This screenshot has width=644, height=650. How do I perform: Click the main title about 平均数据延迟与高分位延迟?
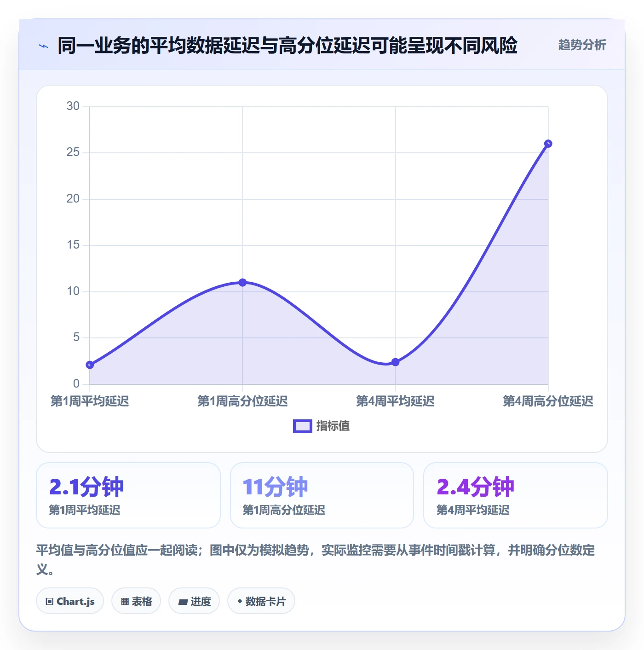(287, 46)
